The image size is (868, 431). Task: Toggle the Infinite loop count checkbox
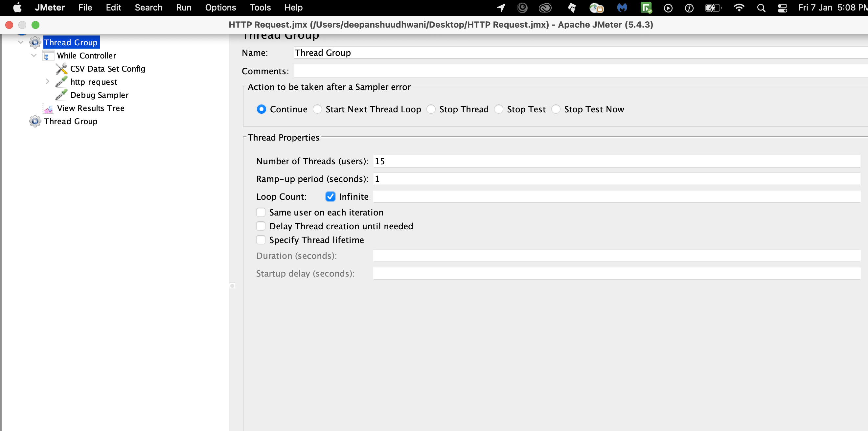(x=331, y=196)
